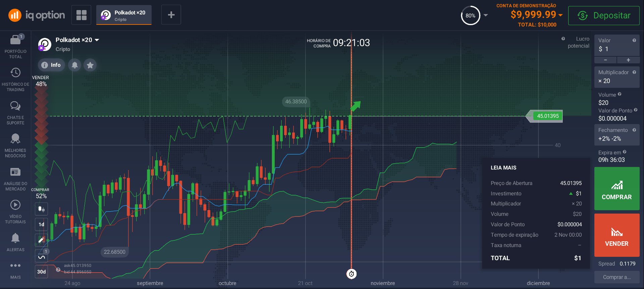
Task: Open the Multiplicador × 20 selector
Action: [x=617, y=77]
